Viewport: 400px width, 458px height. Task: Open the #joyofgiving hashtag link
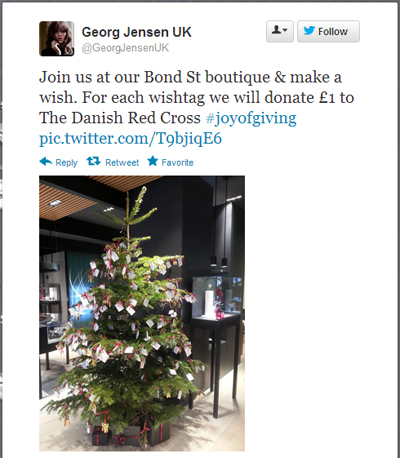(251, 118)
